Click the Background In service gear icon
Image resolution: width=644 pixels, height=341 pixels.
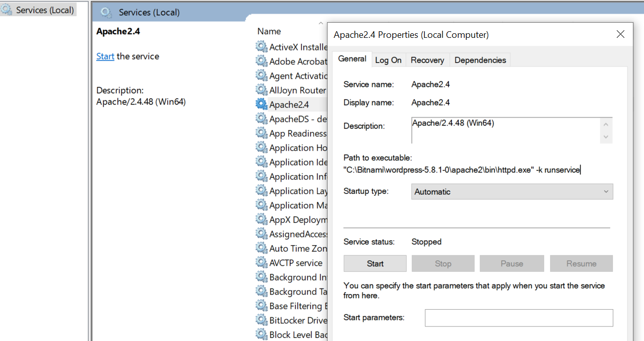pos(262,277)
